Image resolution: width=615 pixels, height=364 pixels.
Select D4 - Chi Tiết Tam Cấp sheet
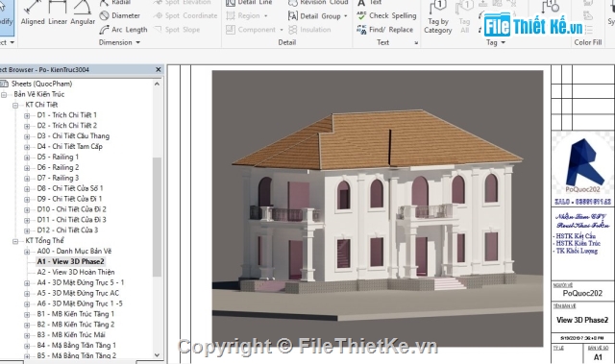69,146
